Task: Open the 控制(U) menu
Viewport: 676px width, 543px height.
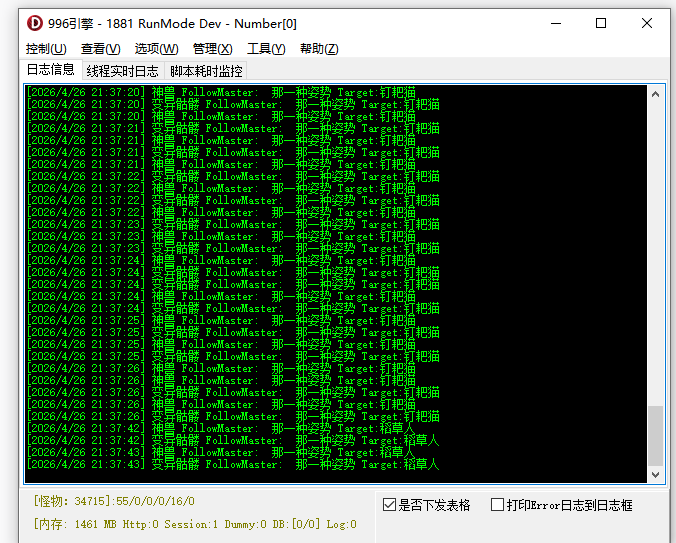Action: tap(46, 49)
